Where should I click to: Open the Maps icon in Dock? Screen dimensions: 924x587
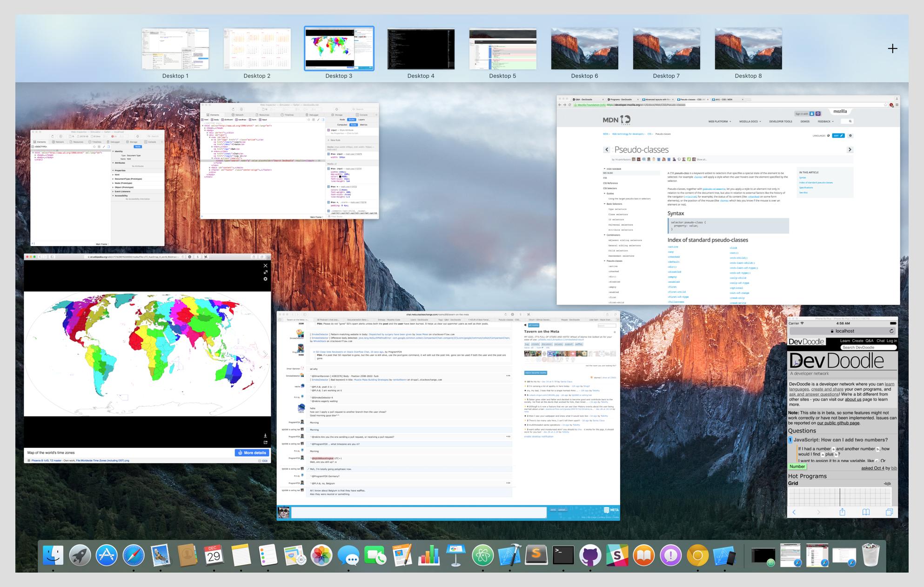(x=295, y=555)
